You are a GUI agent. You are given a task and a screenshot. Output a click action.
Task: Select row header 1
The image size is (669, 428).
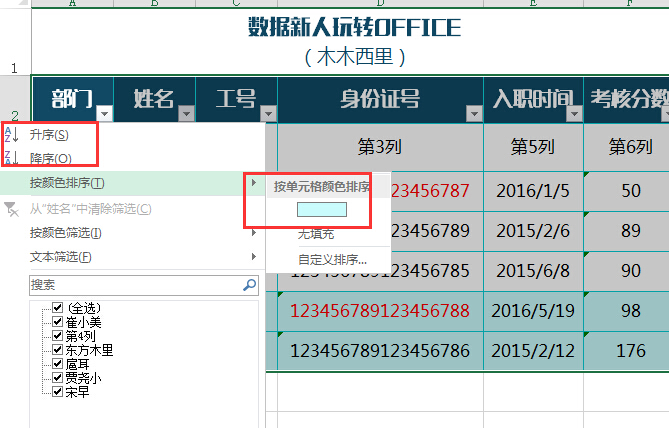point(15,41)
